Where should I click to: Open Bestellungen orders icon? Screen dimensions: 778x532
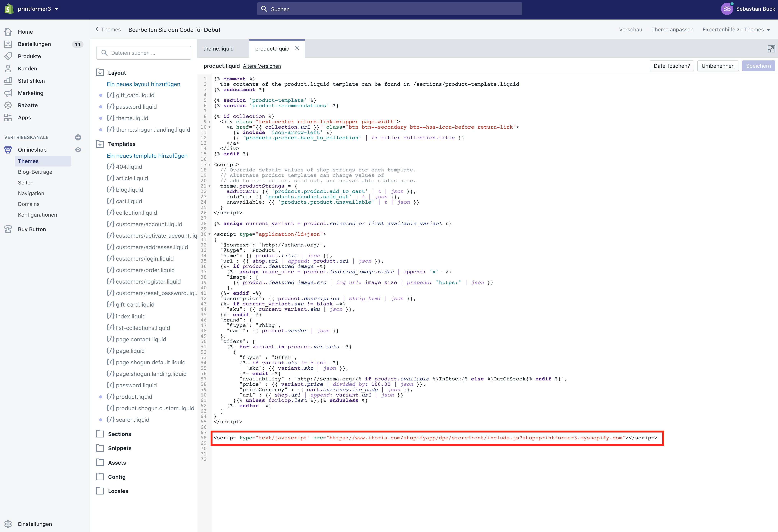click(x=8, y=44)
